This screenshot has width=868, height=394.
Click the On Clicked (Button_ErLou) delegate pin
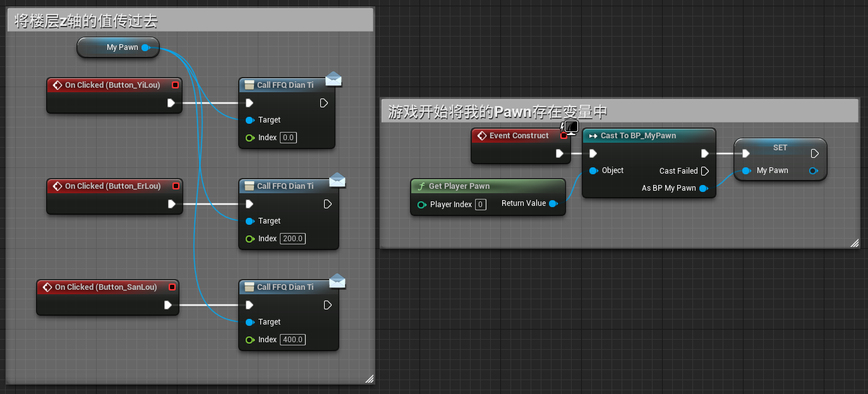click(x=176, y=186)
